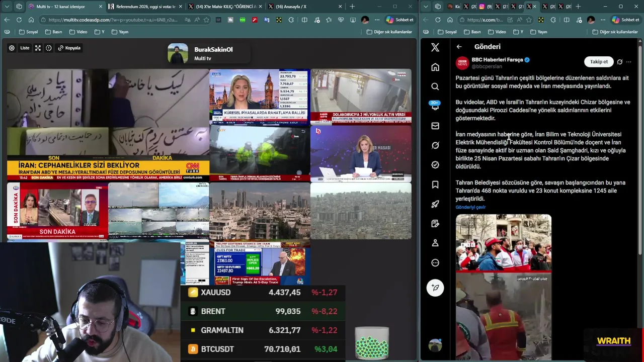Screen dimensions: 644x362
Task: Open X More circle icon in sidebar
Action: [x=435, y=262]
